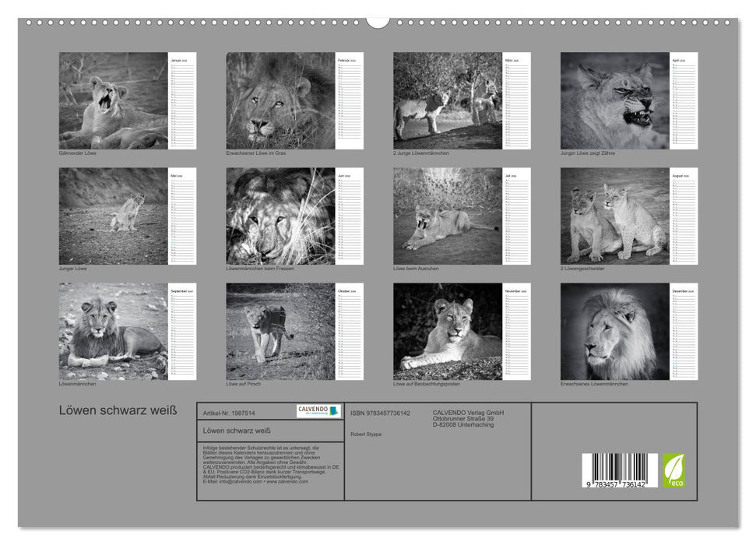Select the 'Erwachsener Löwe im Gras' photo

click(x=280, y=100)
